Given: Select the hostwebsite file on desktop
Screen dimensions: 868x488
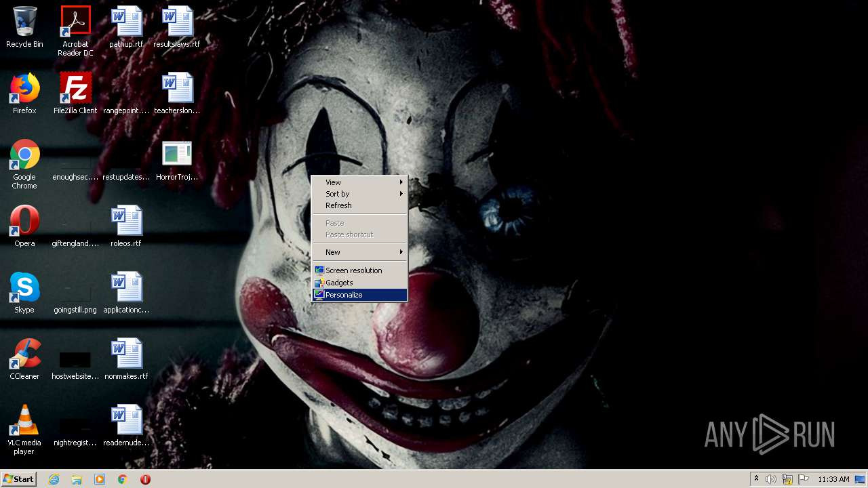Looking at the screenshot, I should (x=75, y=365).
